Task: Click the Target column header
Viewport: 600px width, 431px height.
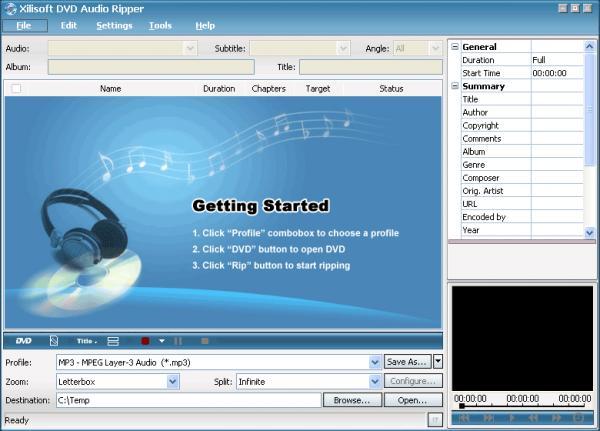Action: click(318, 88)
